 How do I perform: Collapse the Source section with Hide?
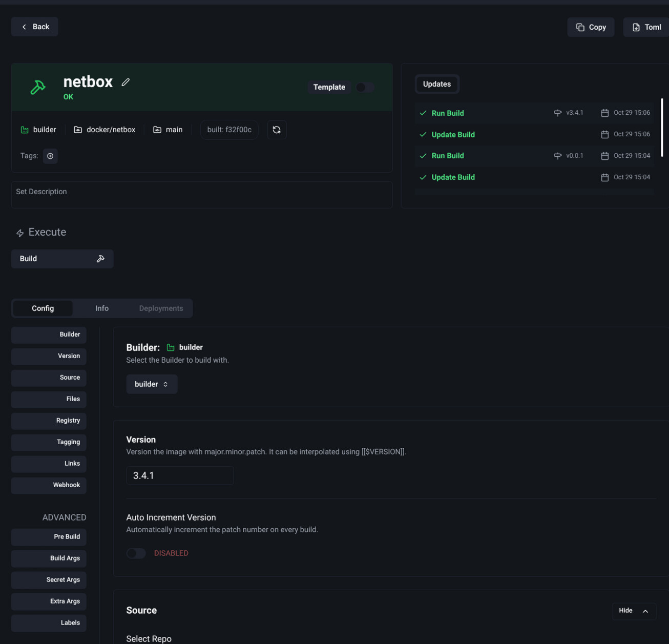[634, 611]
